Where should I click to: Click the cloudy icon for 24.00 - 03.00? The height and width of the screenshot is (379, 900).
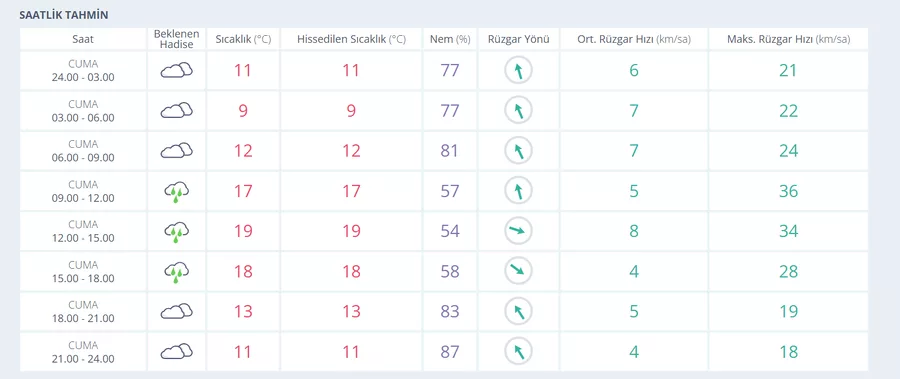tap(176, 71)
